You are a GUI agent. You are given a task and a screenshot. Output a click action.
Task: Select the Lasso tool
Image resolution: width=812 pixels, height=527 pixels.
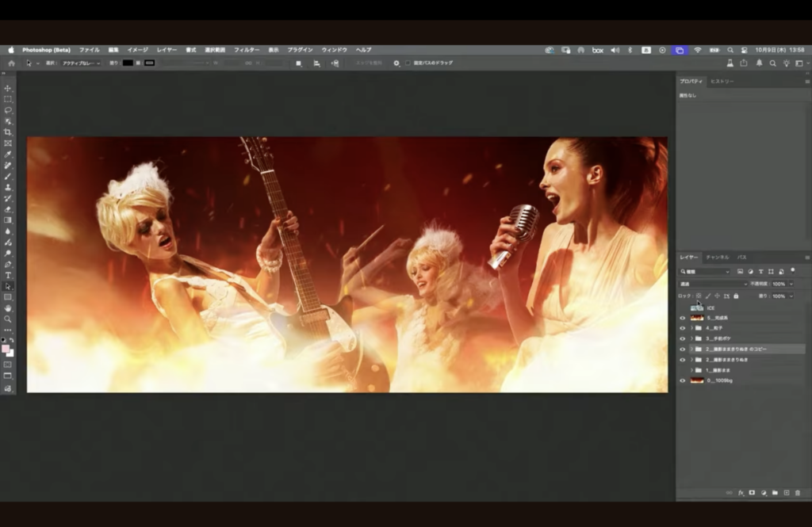(x=8, y=110)
